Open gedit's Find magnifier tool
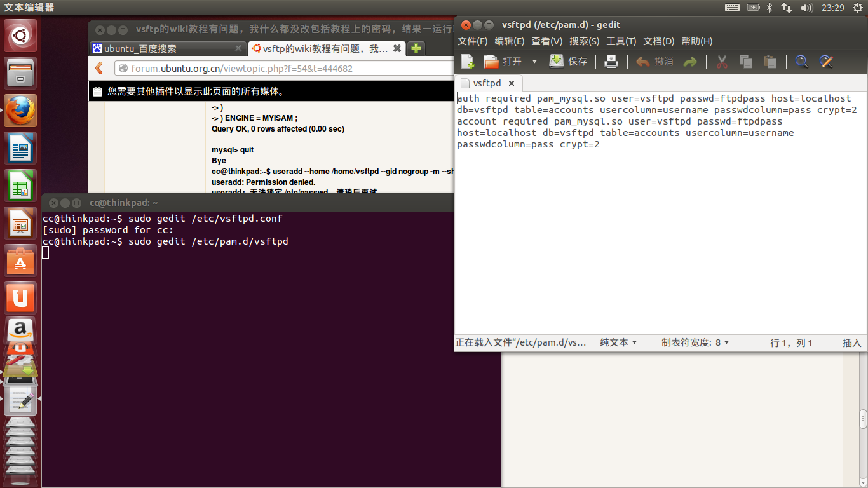This screenshot has height=488, width=868. pos(802,62)
